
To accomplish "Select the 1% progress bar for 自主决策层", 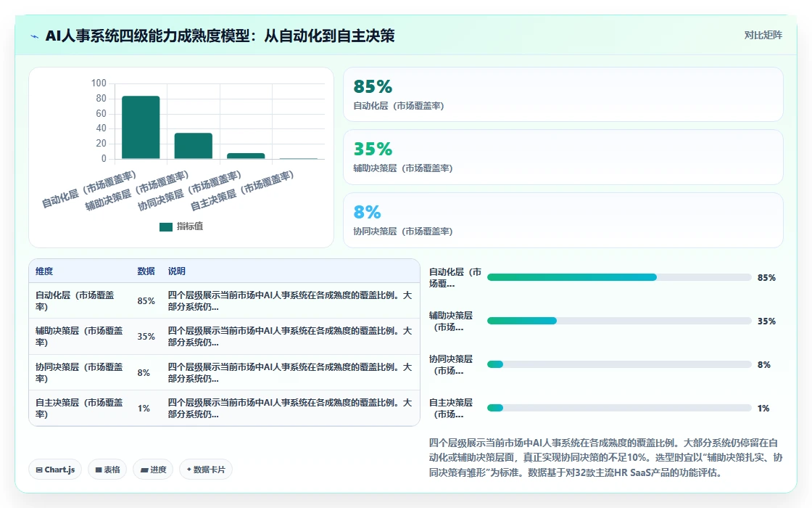I will coord(619,408).
